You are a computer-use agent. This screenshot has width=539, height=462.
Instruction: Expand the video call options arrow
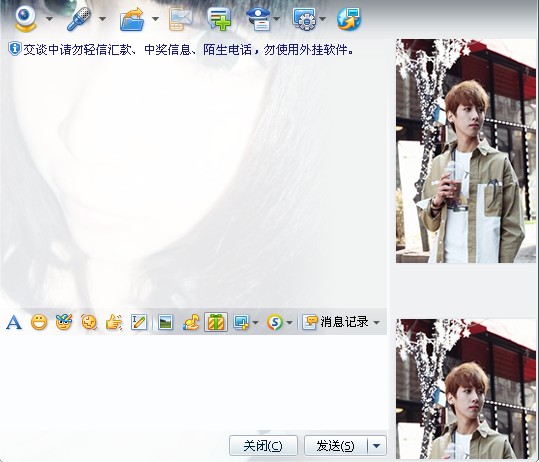(x=50, y=19)
